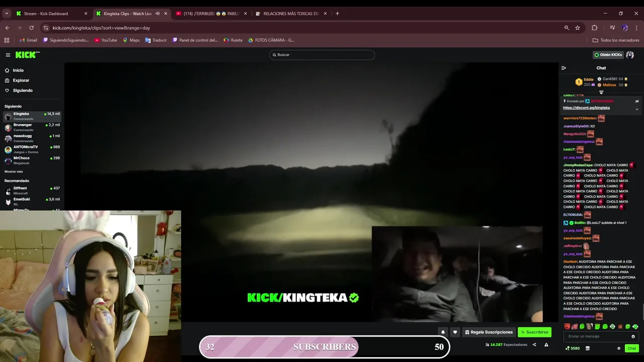Image resolution: width=644 pixels, height=362 pixels.
Task: Collapse chat panel with arrow icon
Action: pos(563,68)
